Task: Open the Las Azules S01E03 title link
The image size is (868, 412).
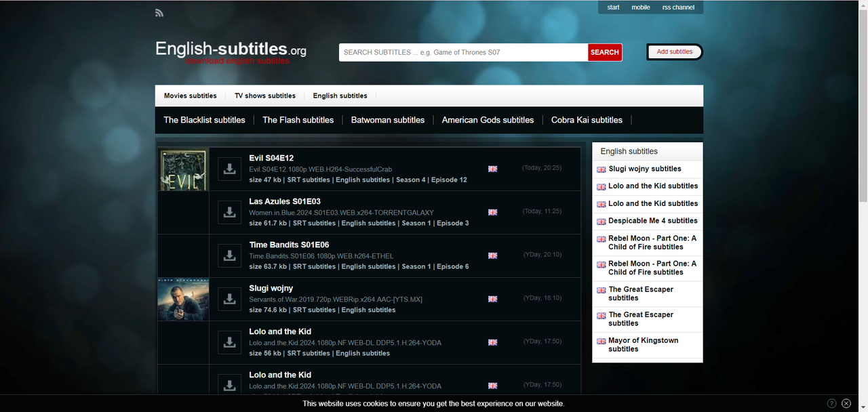Action: click(x=285, y=201)
